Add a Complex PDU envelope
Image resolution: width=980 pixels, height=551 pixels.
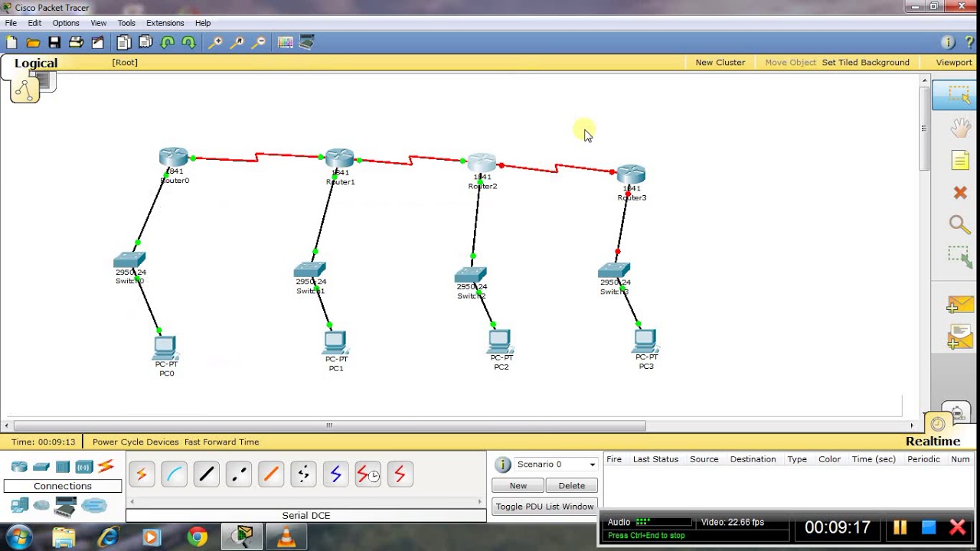(959, 337)
